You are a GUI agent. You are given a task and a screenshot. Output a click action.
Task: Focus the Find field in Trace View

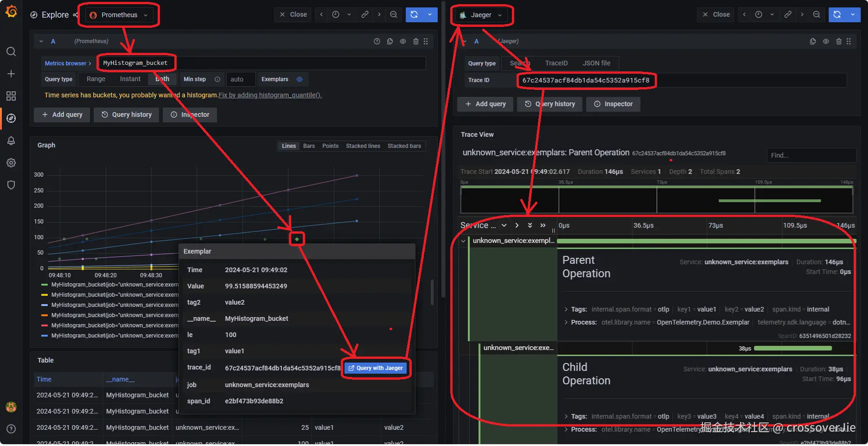pos(811,155)
